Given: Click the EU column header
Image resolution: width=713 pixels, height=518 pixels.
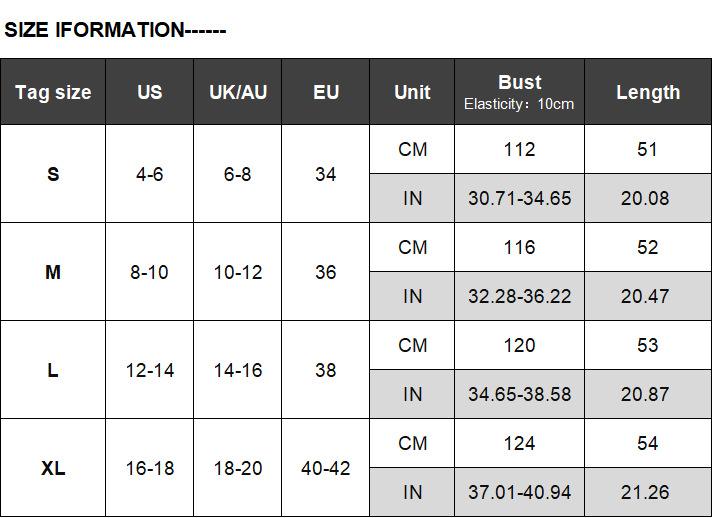Looking at the screenshot, I should click(x=326, y=92).
